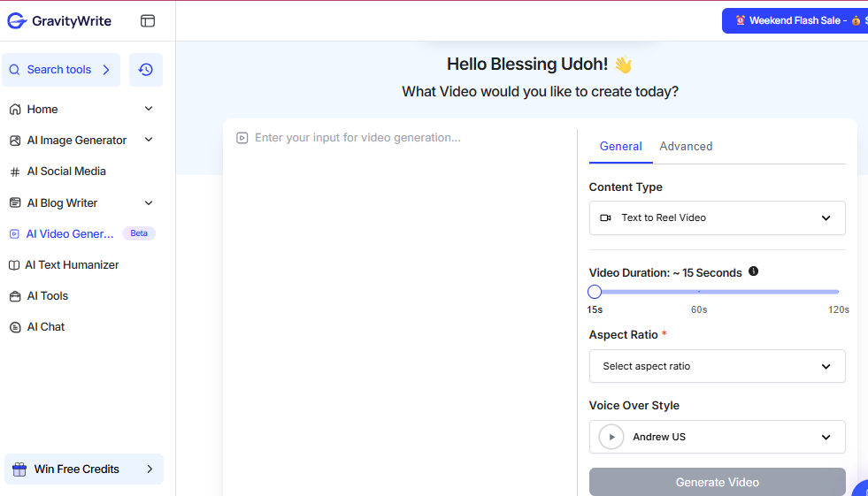Click the video duration slider handle
Image resolution: width=868 pixels, height=496 pixels.
[x=595, y=292]
